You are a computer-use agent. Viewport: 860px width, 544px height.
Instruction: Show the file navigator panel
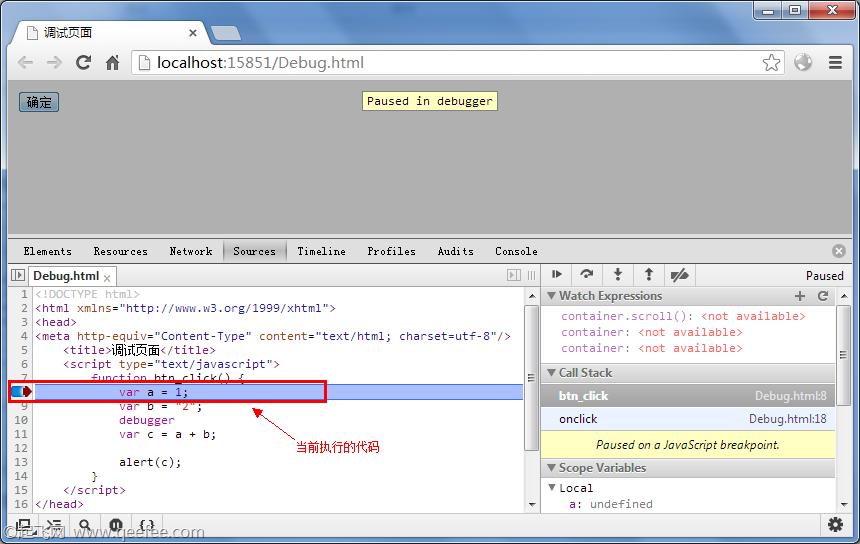[18, 275]
